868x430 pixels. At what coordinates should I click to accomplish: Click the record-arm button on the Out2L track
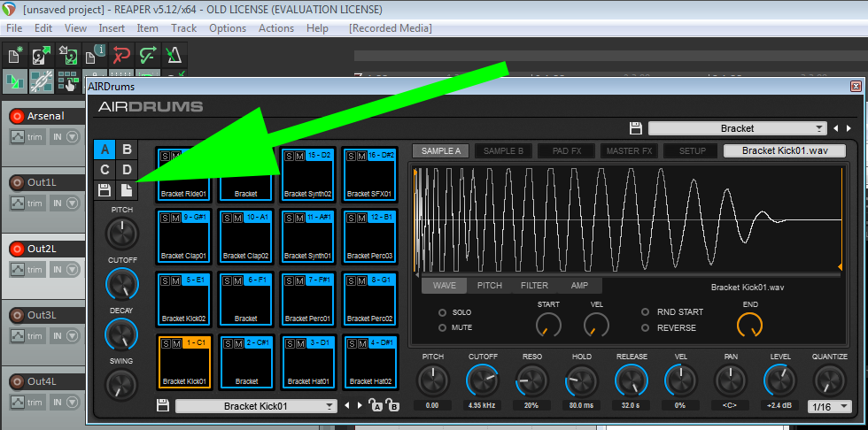pos(17,249)
